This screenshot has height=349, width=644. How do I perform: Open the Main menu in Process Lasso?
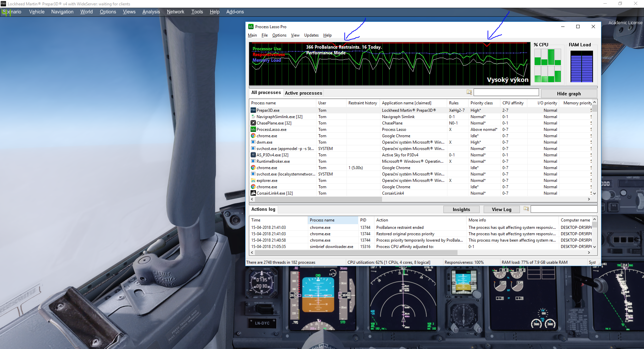[252, 35]
